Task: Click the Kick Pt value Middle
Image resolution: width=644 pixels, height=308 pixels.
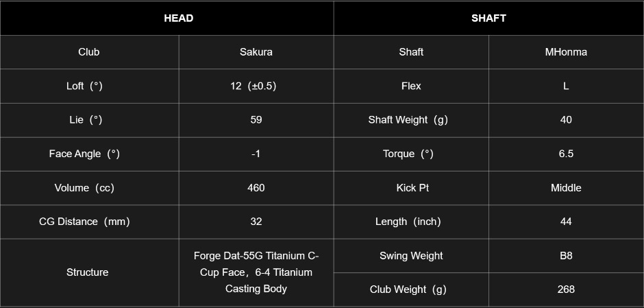Action: point(566,188)
